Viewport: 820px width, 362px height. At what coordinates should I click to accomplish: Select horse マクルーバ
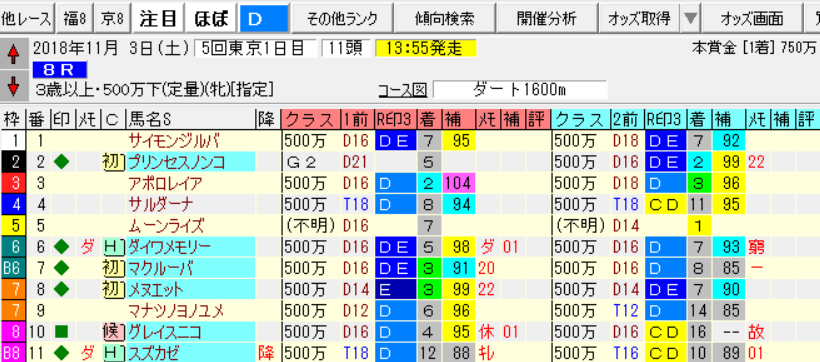(191, 268)
